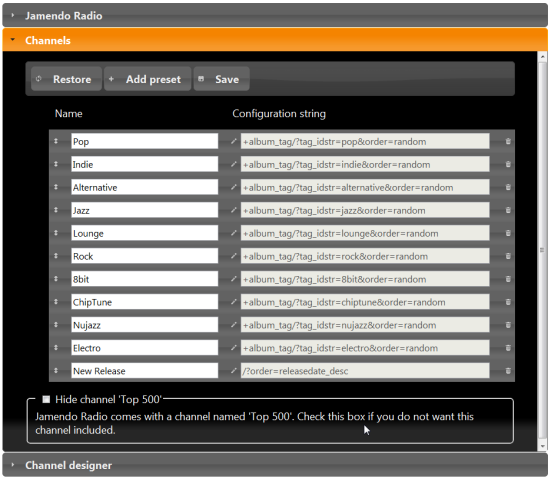Click the vertical scrollbar down arrow
The image size is (550, 479).
pyautogui.click(x=542, y=446)
